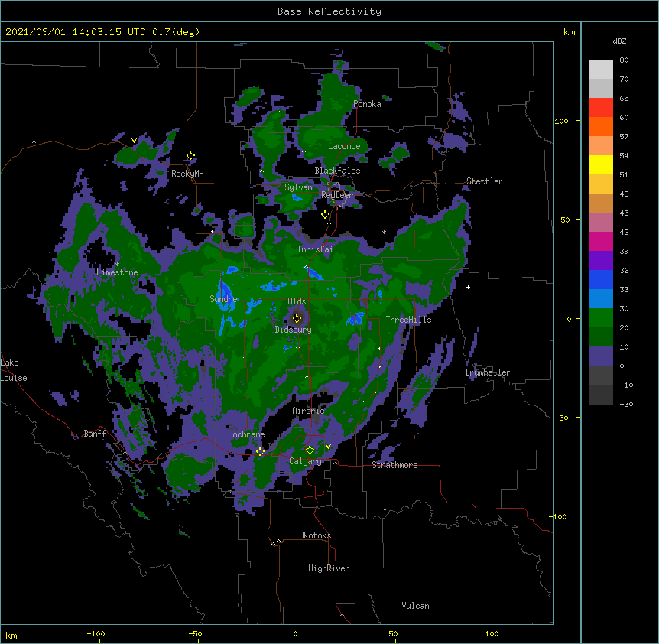Screen dimensions: 659x644
Task: Click the darkest gray -30 to -10 swatch
Action: (601, 395)
